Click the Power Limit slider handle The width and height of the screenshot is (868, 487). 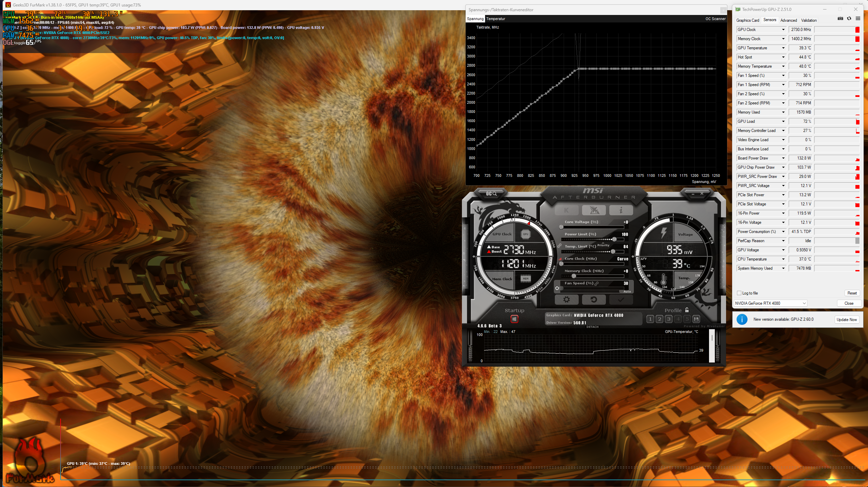coord(614,239)
